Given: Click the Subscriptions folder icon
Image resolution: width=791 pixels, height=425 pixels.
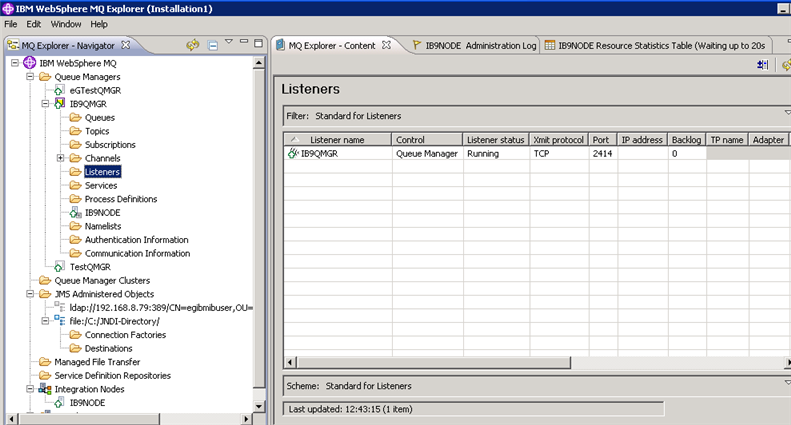Looking at the screenshot, I should 75,145.
